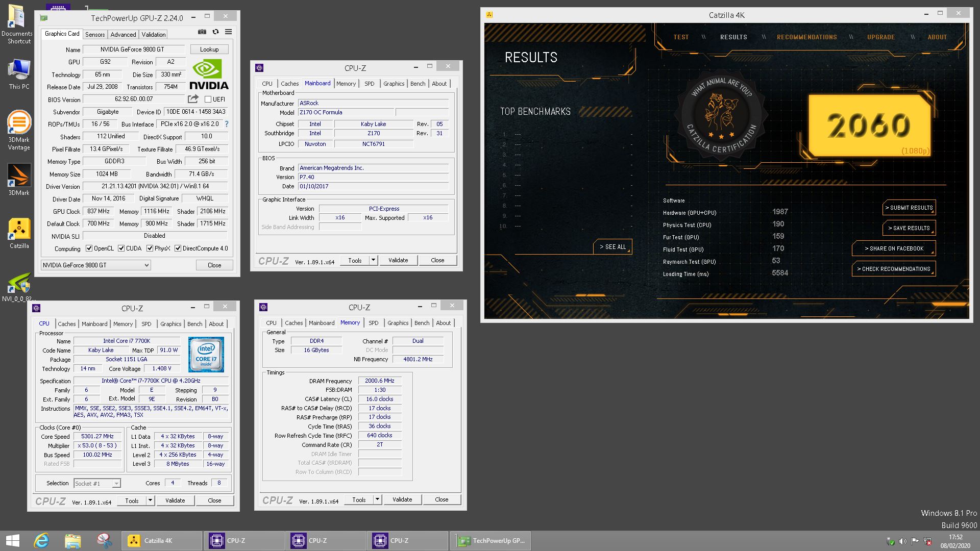
Task: Open Bench tab in CPU tab CPU-Z window
Action: click(x=194, y=324)
